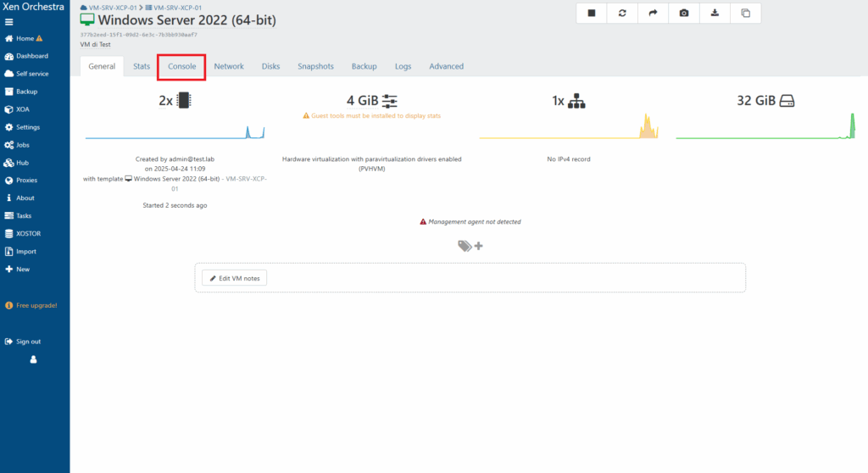The width and height of the screenshot is (868, 473).
Task: Click Management agent not detected warning
Action: click(x=470, y=221)
